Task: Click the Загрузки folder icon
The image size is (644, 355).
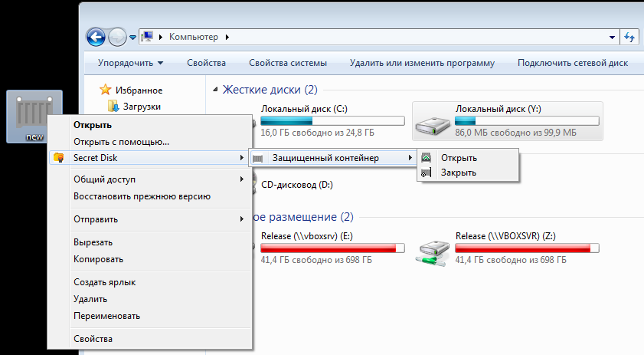Action: click(113, 106)
